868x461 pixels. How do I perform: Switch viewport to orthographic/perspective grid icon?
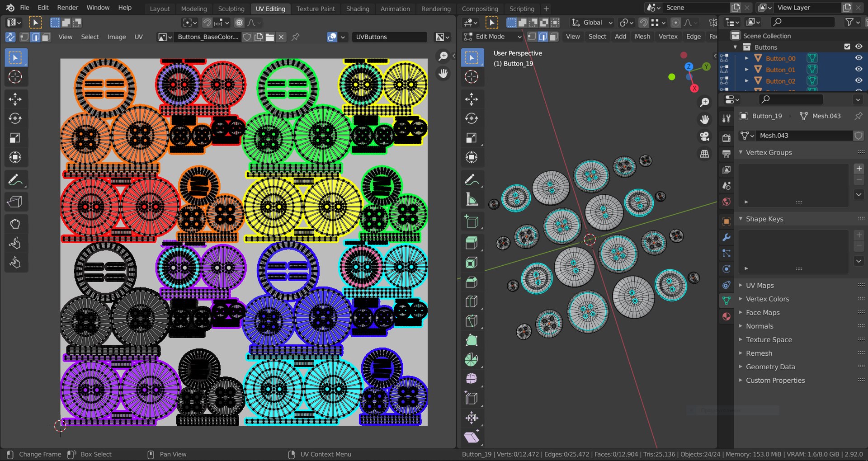pos(704,154)
